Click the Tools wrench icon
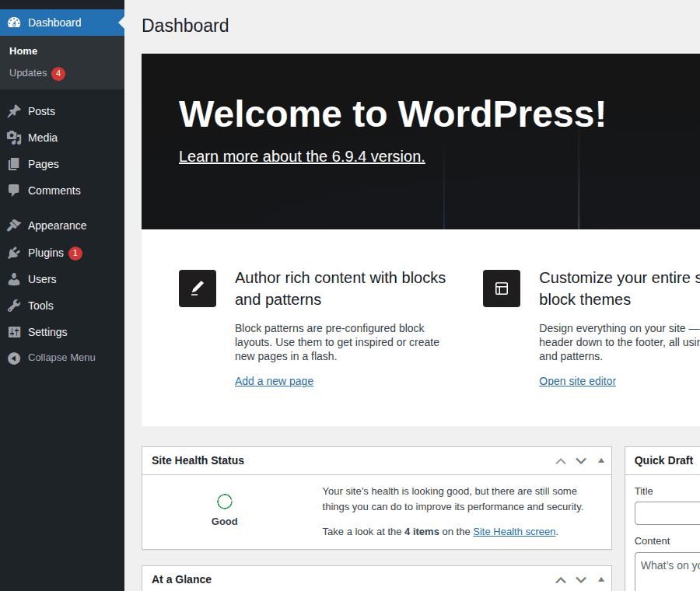 14,306
